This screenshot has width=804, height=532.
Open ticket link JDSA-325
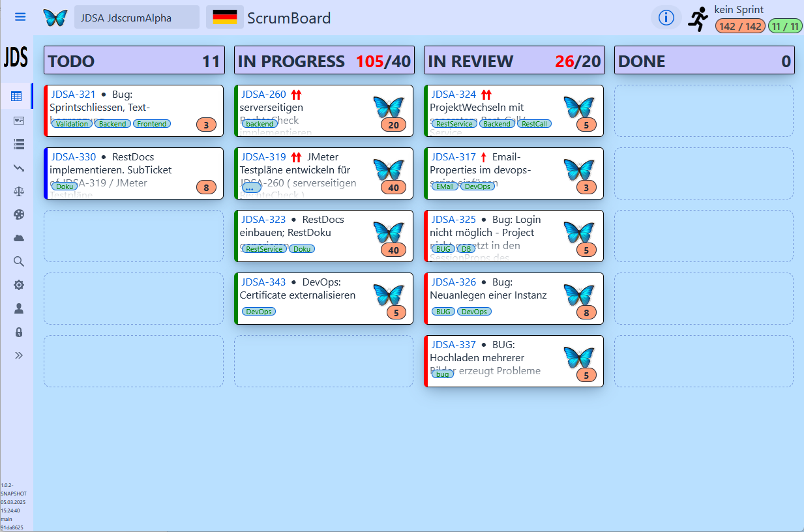(x=454, y=220)
